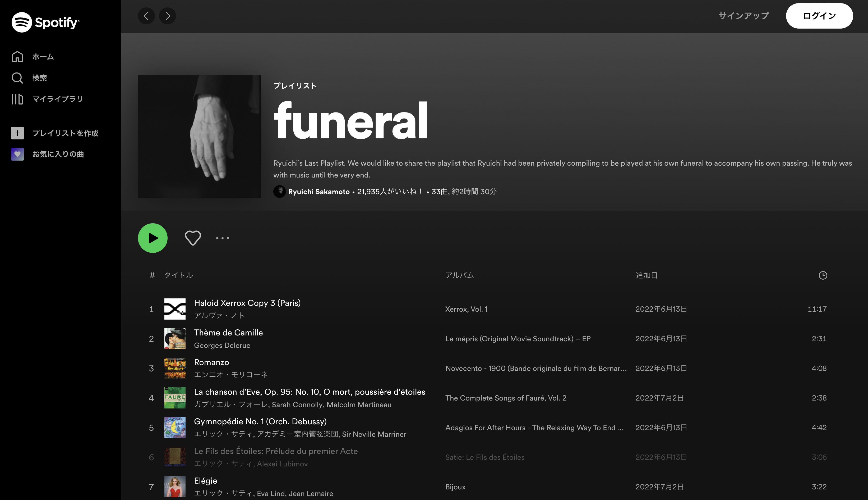The height and width of the screenshot is (500, 868).
Task: Open album Satie: Le Fils des Étoiles
Action: coord(485,457)
